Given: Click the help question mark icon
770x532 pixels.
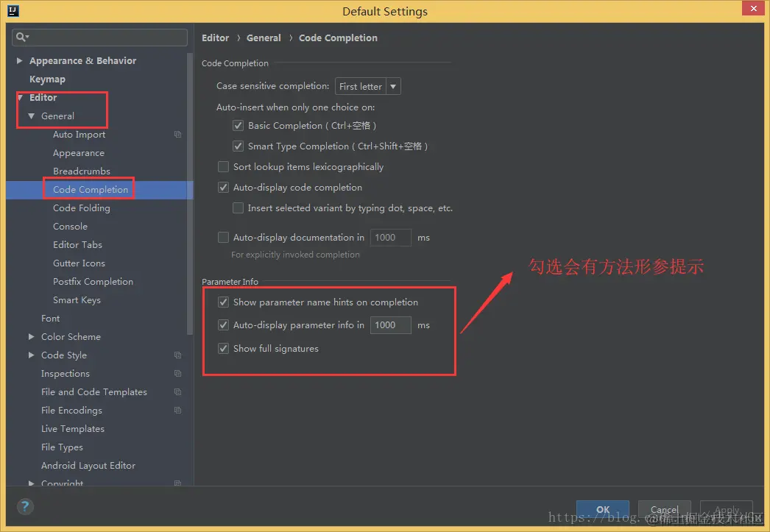Looking at the screenshot, I should [x=25, y=506].
